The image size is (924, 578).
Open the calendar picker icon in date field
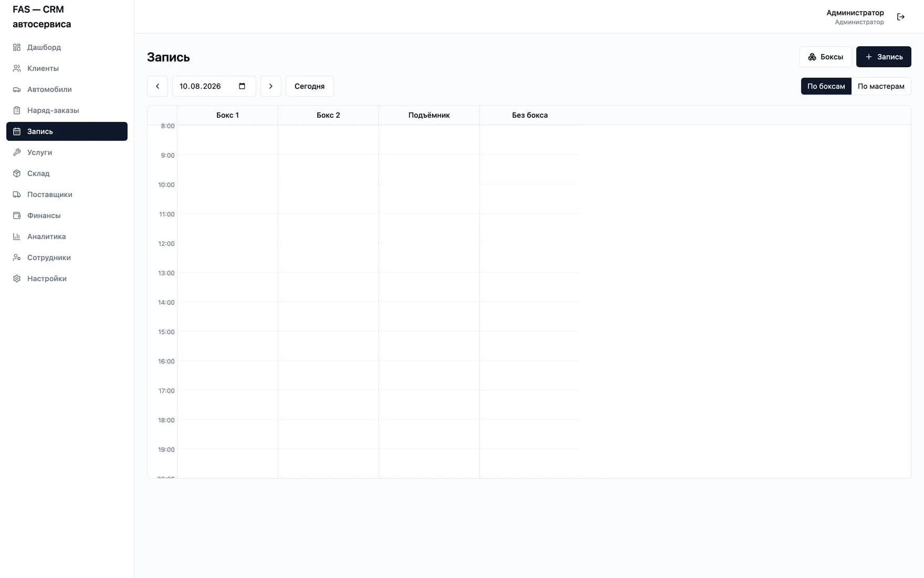(x=242, y=86)
